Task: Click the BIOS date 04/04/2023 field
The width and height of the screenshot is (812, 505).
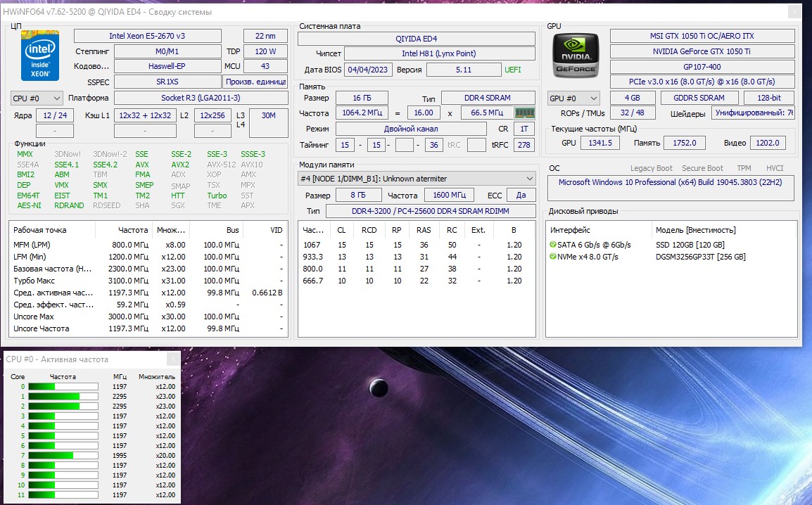Action: 367,70
